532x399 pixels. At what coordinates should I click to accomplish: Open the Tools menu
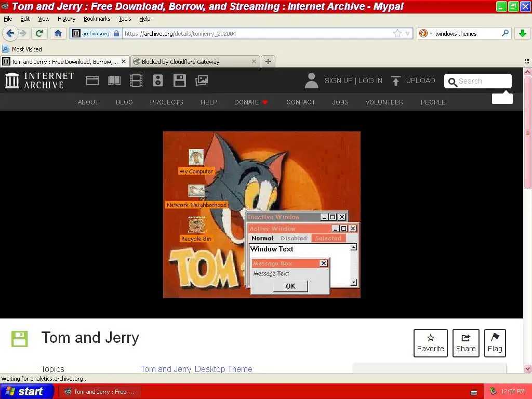[125, 19]
